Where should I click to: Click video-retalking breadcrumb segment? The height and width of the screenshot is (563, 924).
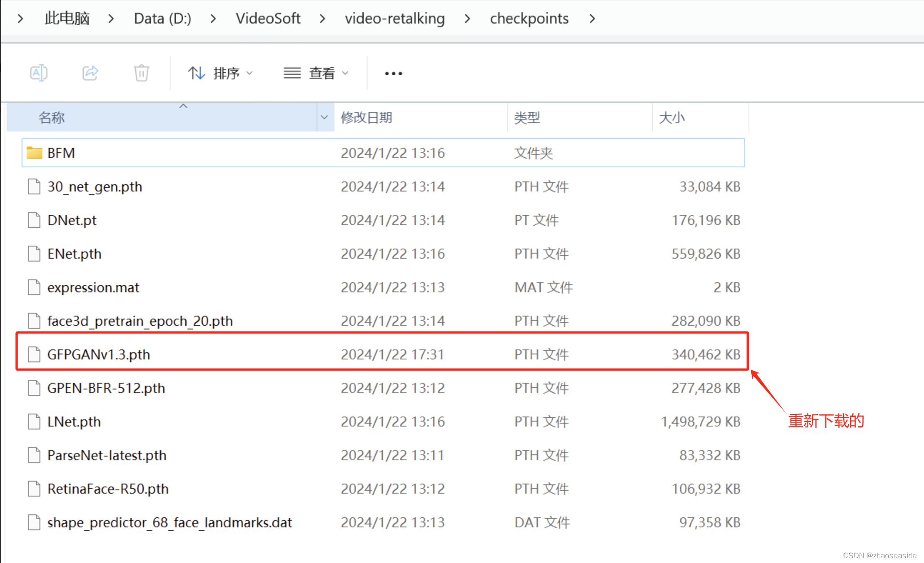(395, 19)
